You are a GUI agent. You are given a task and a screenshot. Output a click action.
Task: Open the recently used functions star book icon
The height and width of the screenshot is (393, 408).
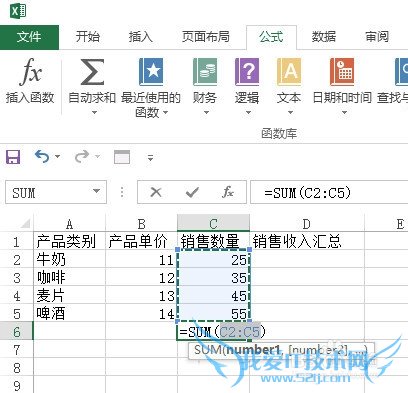tap(151, 72)
